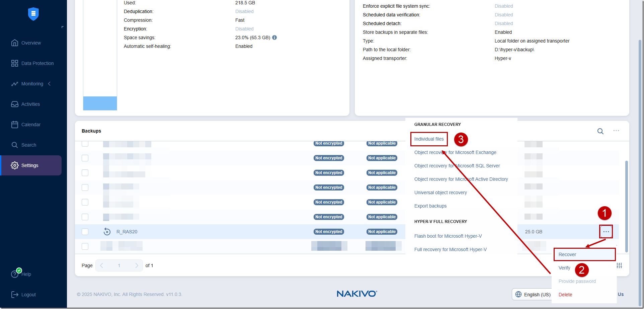Collapse the sidebar using the corner toggle
Image resolution: width=644 pixels, height=309 pixels.
[62, 27]
